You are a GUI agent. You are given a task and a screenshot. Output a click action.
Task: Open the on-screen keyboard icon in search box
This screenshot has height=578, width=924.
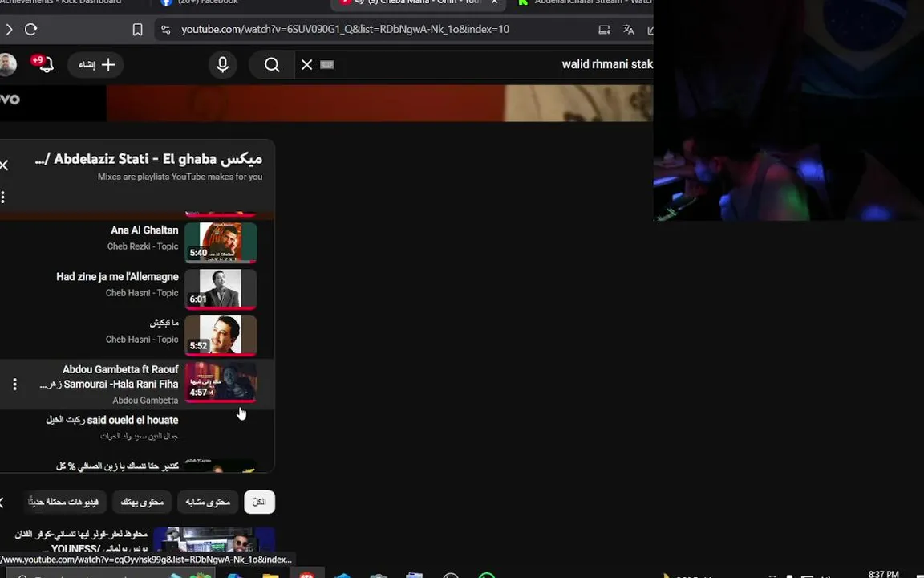tap(327, 65)
